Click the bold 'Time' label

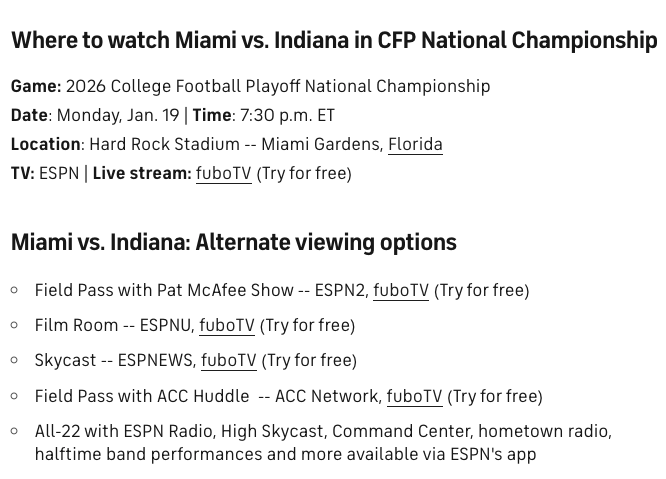tap(211, 115)
